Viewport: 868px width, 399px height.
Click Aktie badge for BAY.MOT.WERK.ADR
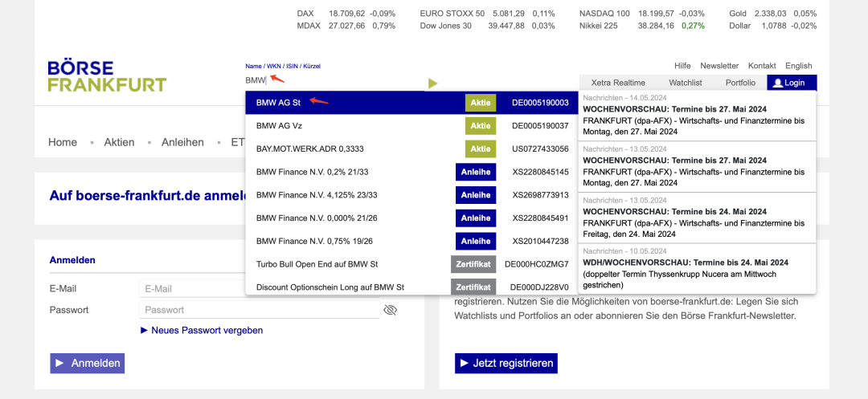pyautogui.click(x=481, y=149)
